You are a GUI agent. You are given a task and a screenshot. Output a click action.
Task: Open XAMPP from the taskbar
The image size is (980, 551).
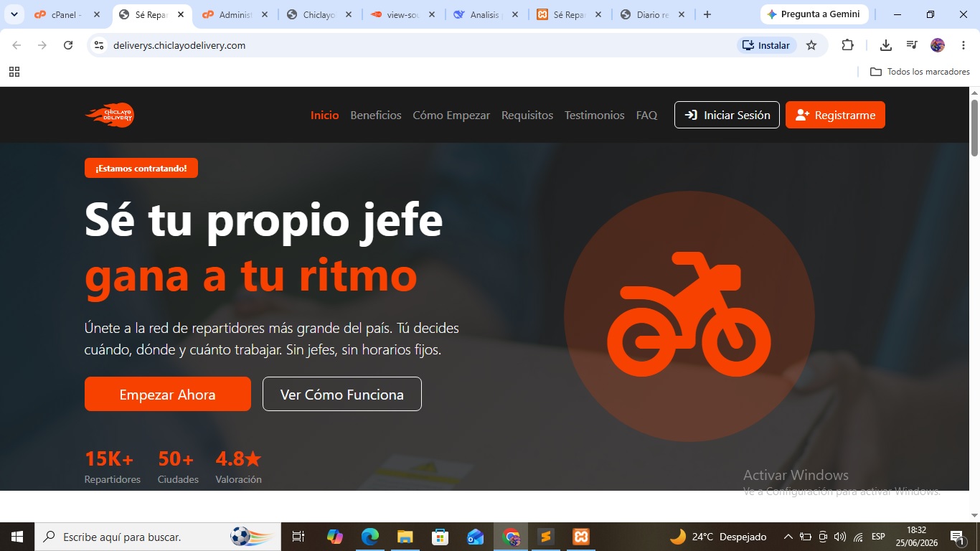581,537
